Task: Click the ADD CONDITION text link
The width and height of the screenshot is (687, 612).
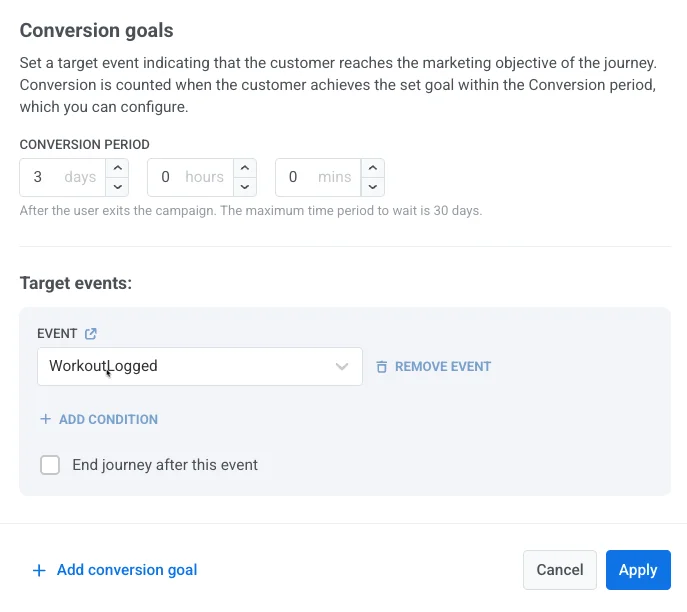Action: [108, 420]
